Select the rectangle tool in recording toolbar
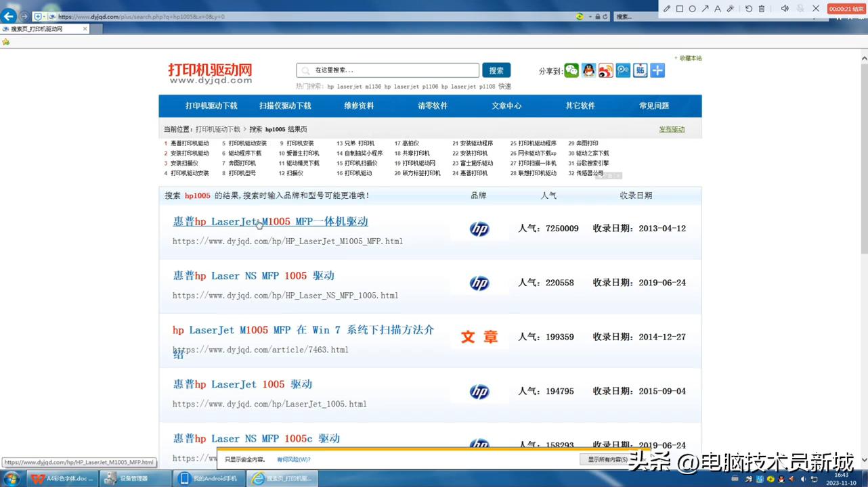 [680, 9]
